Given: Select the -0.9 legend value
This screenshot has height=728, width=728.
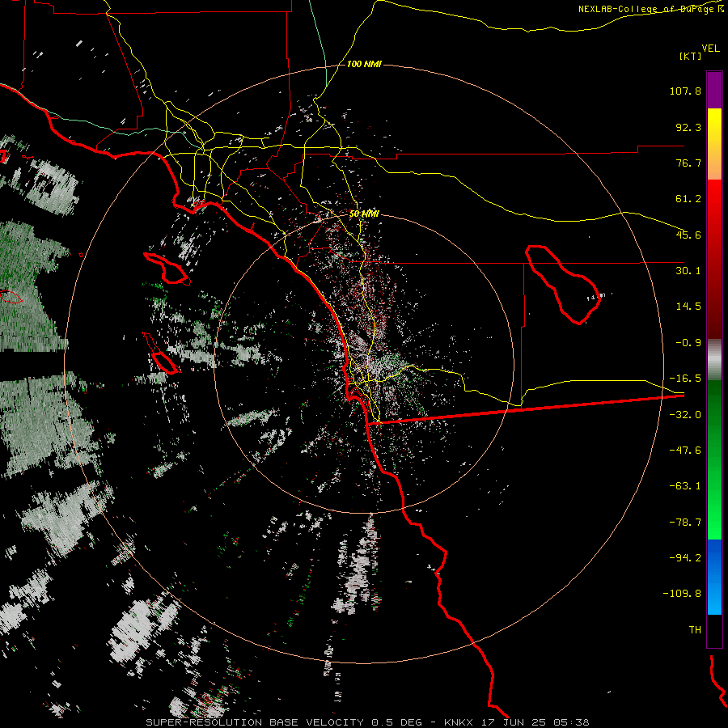Looking at the screenshot, I should 688,343.
